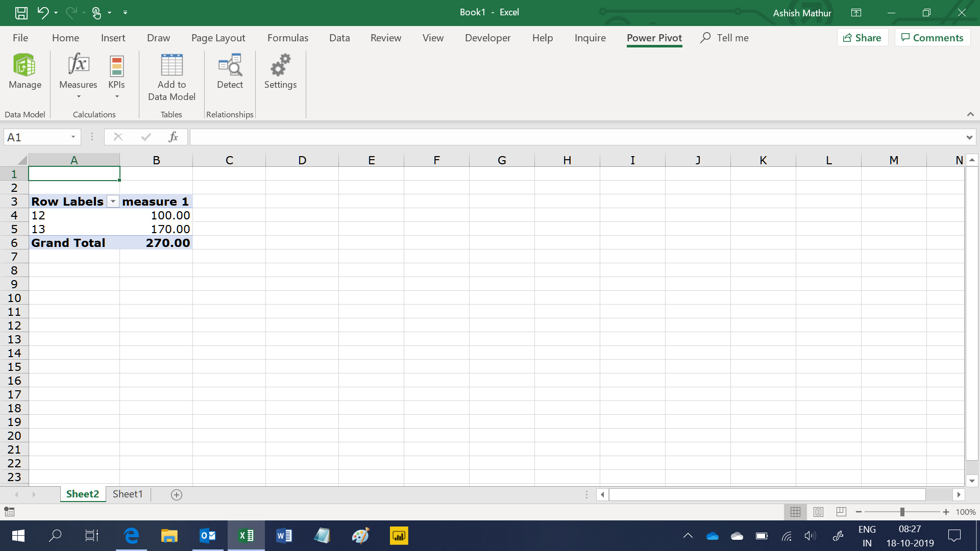Image resolution: width=980 pixels, height=551 pixels.
Task: Zoom in with plus button
Action: 946,512
